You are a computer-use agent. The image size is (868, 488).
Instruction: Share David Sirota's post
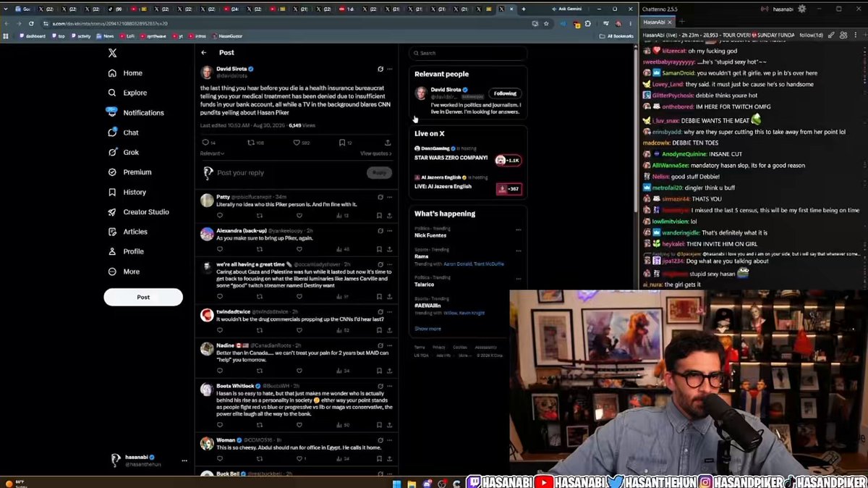point(388,143)
